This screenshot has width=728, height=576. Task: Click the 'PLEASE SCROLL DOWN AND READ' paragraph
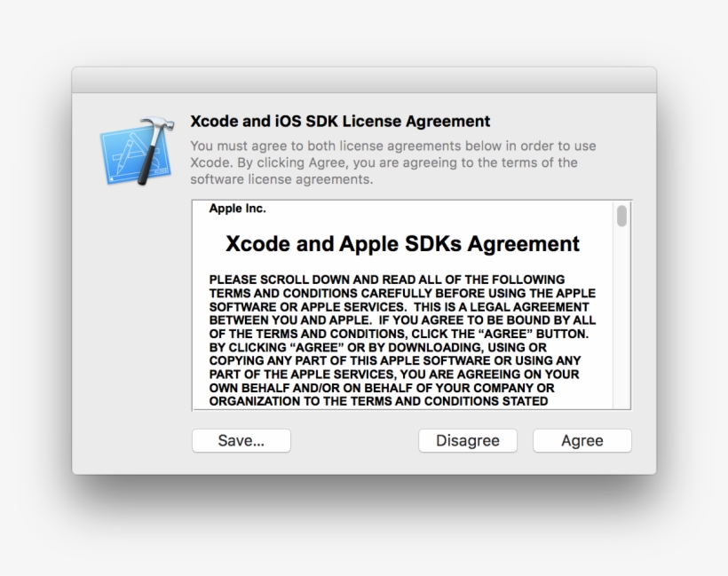coord(402,340)
